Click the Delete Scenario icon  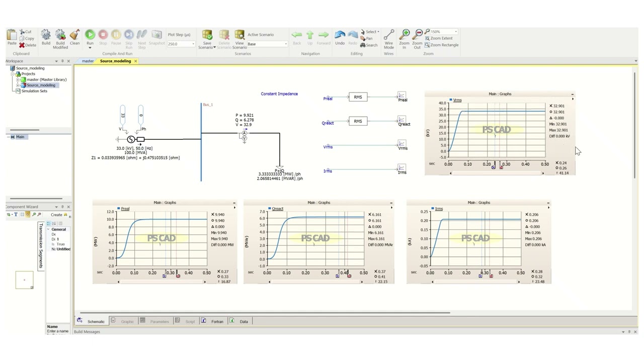coord(224,35)
